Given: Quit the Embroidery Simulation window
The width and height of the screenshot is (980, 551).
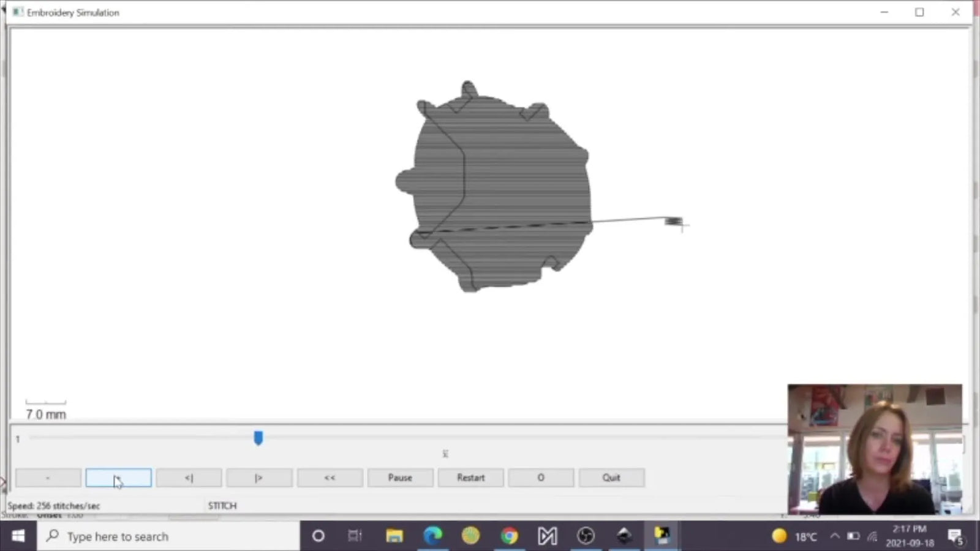Looking at the screenshot, I should click(x=611, y=478).
